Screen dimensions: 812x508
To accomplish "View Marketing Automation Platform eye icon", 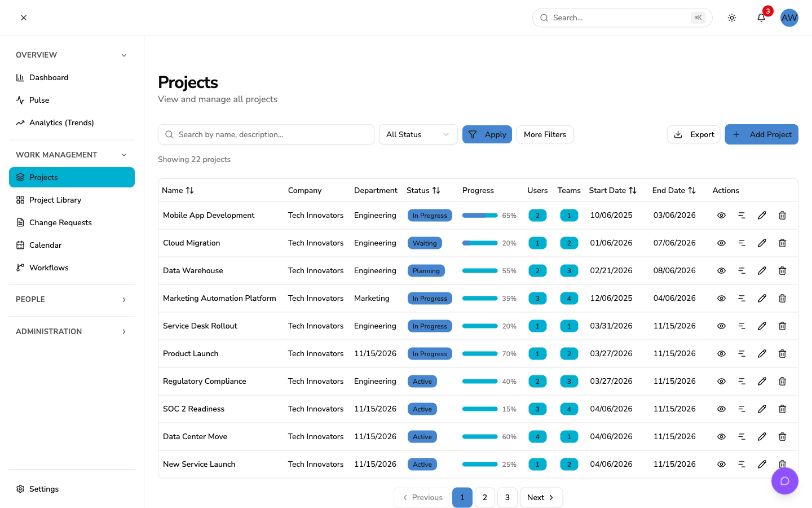I will [721, 298].
